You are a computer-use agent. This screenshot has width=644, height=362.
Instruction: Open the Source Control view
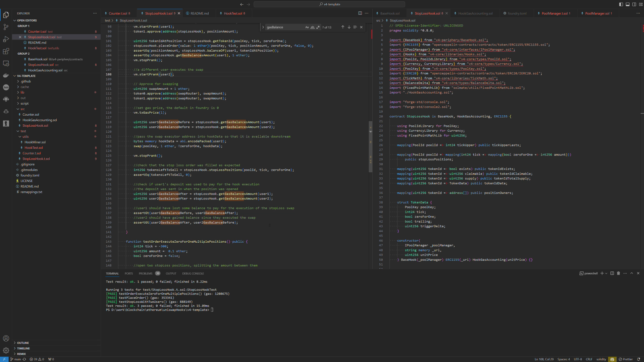click(6, 27)
